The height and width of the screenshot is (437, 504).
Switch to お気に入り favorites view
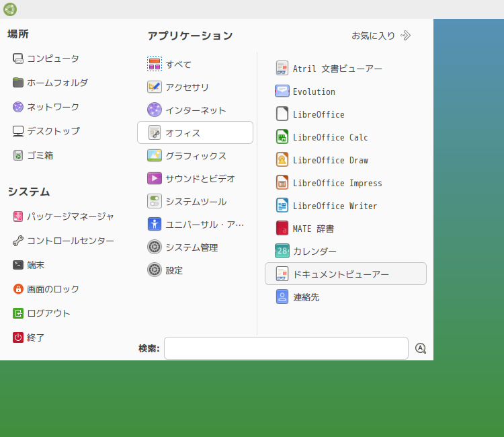point(381,36)
